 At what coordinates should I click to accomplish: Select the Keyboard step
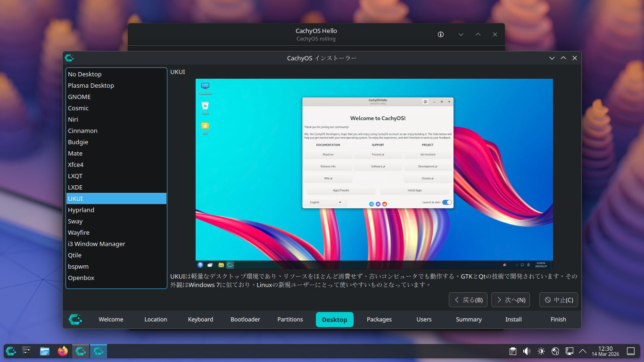point(200,320)
